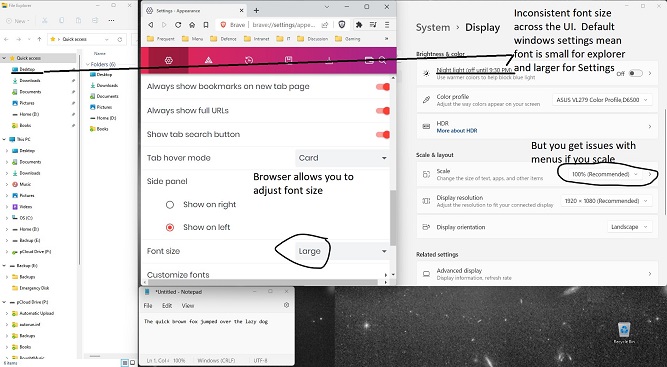Open the Recycle Bin on the desktop
This screenshot has height=367, width=667.
pos(624,333)
